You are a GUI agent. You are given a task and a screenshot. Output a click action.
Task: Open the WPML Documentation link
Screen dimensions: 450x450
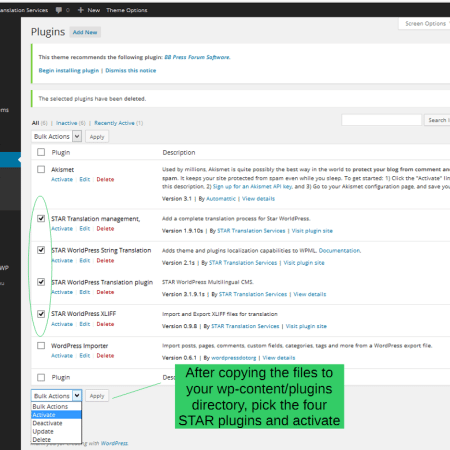pos(340,250)
